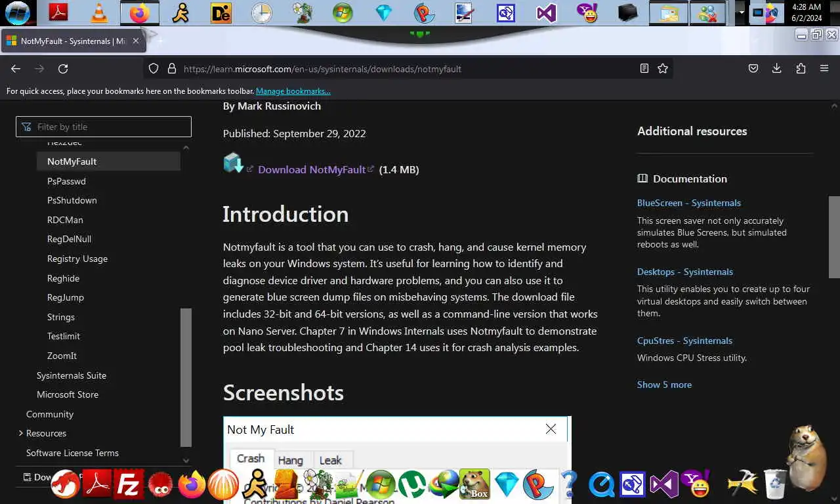Open the Box bear icon in dock
Screen dimensions: 840x504
[474, 485]
